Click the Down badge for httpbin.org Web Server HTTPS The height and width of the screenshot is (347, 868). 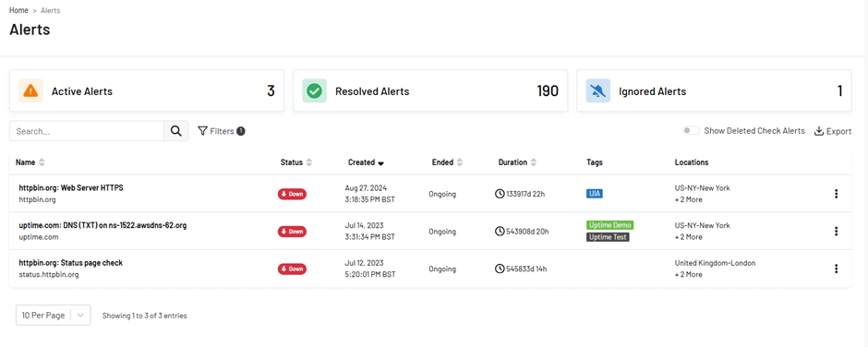[292, 194]
